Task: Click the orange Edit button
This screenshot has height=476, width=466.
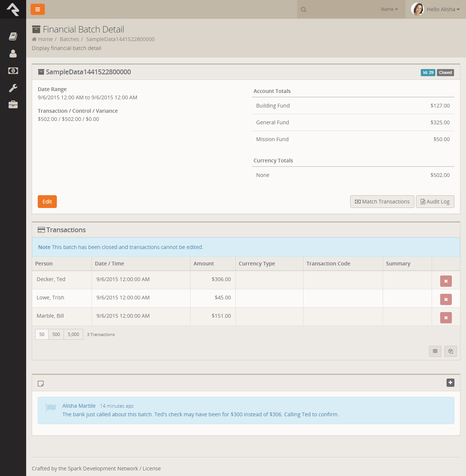Action: click(47, 202)
